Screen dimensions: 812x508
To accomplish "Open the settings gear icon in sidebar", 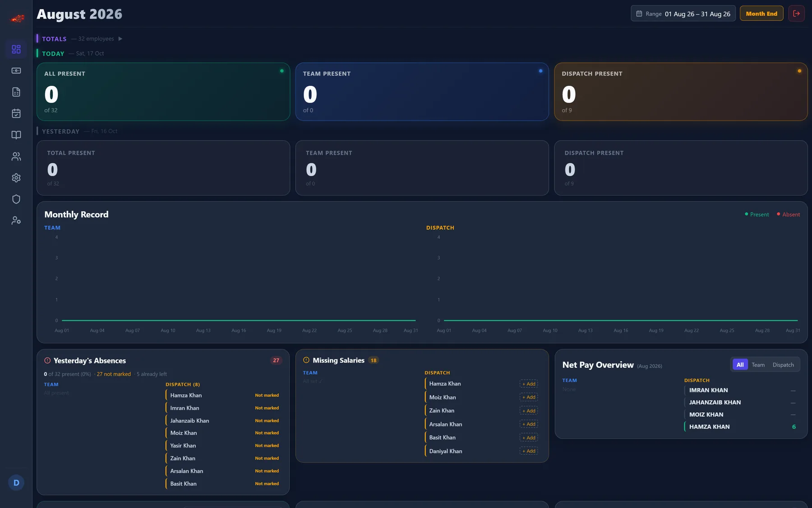I will 16,178.
